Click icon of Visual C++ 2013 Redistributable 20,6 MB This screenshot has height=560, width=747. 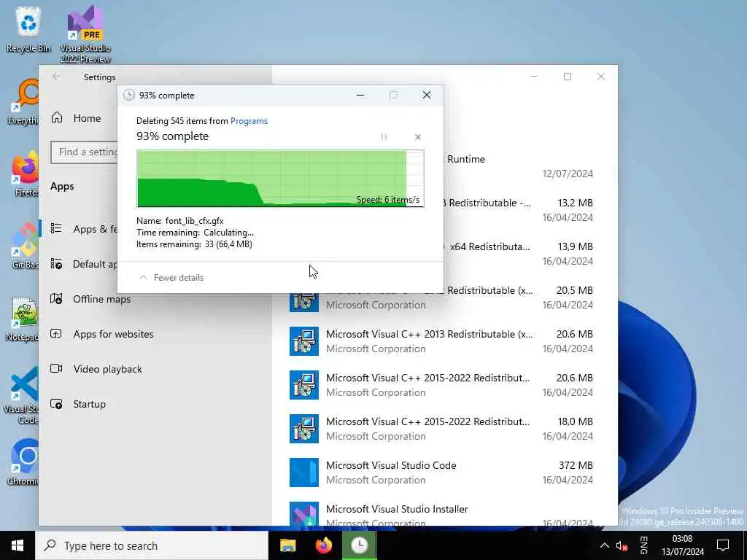(304, 341)
